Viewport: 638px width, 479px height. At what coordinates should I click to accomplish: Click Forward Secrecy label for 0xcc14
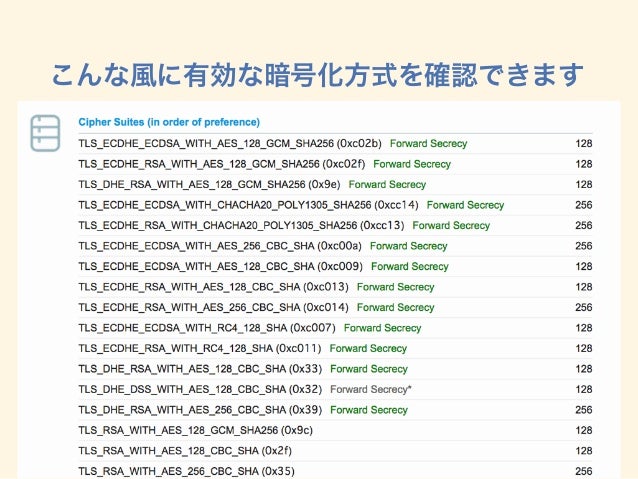(465, 205)
